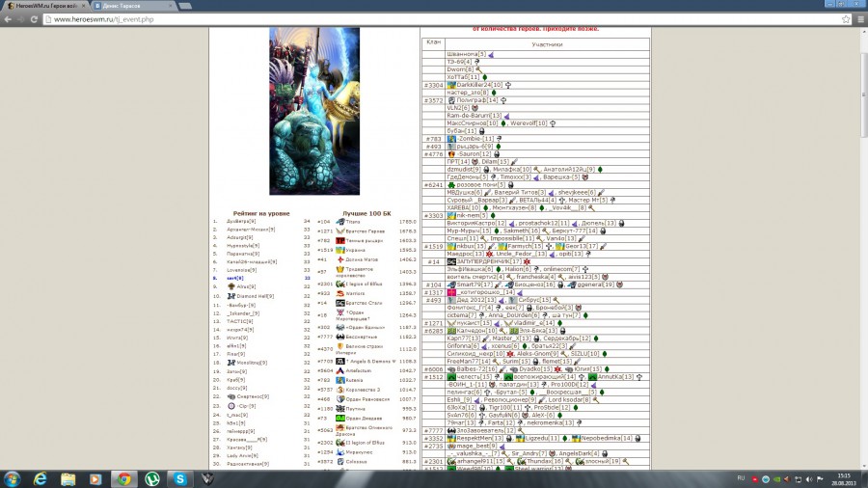Click the Warriors clan icon
Image resolution: width=868 pixels, height=488 pixels.
tap(340, 293)
